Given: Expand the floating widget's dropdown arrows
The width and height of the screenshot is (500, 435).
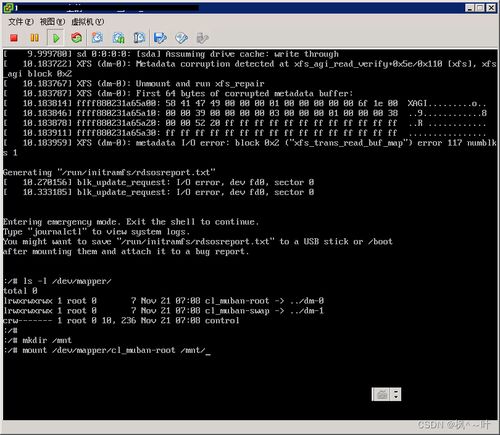Looking at the screenshot, I should pos(396,395).
